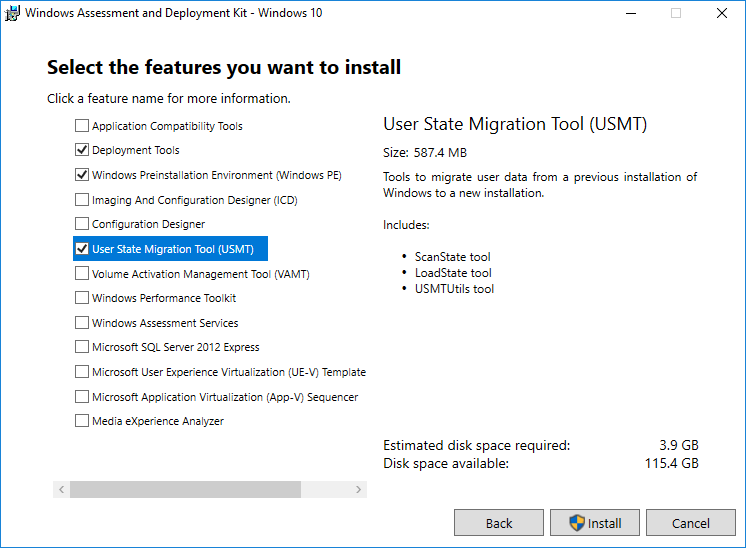Click the Back button
The height and width of the screenshot is (548, 746).
[x=498, y=523]
